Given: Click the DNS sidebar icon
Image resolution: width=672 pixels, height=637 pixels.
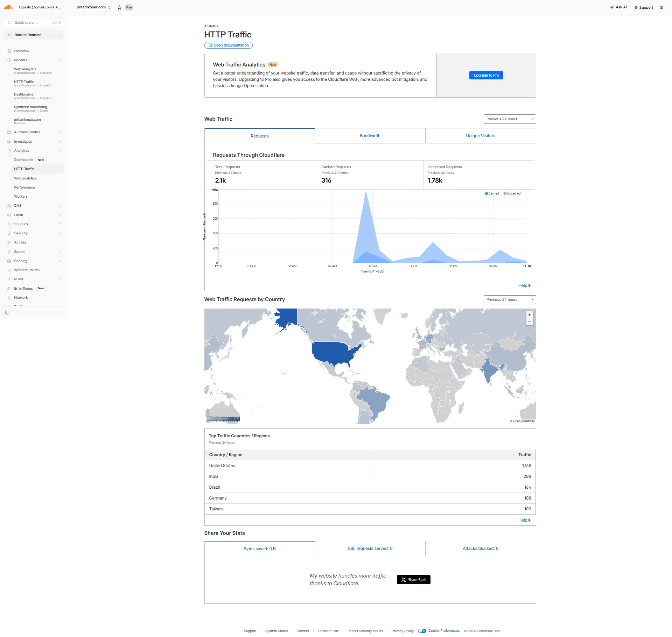Looking at the screenshot, I should (9, 206).
